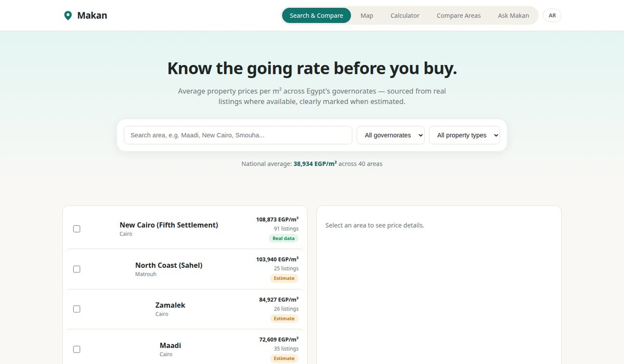
Task: Open the Ask Makan tab
Action: (513, 16)
